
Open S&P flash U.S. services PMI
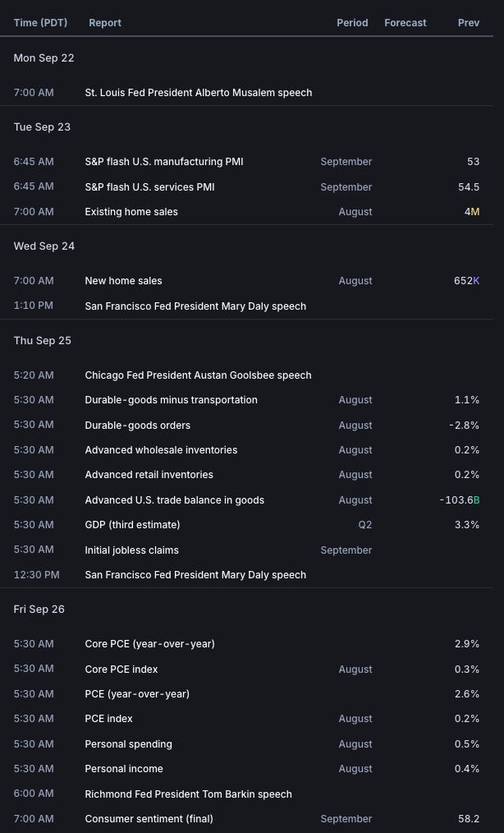coord(149,187)
